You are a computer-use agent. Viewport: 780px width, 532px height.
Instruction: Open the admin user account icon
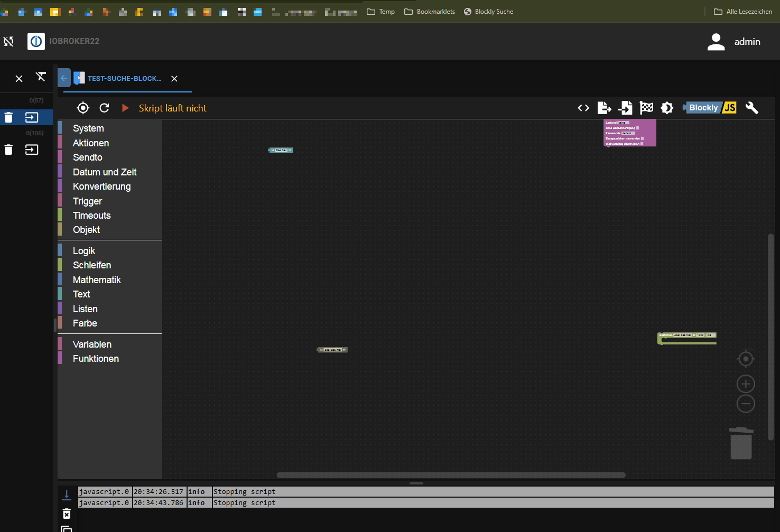(x=716, y=42)
